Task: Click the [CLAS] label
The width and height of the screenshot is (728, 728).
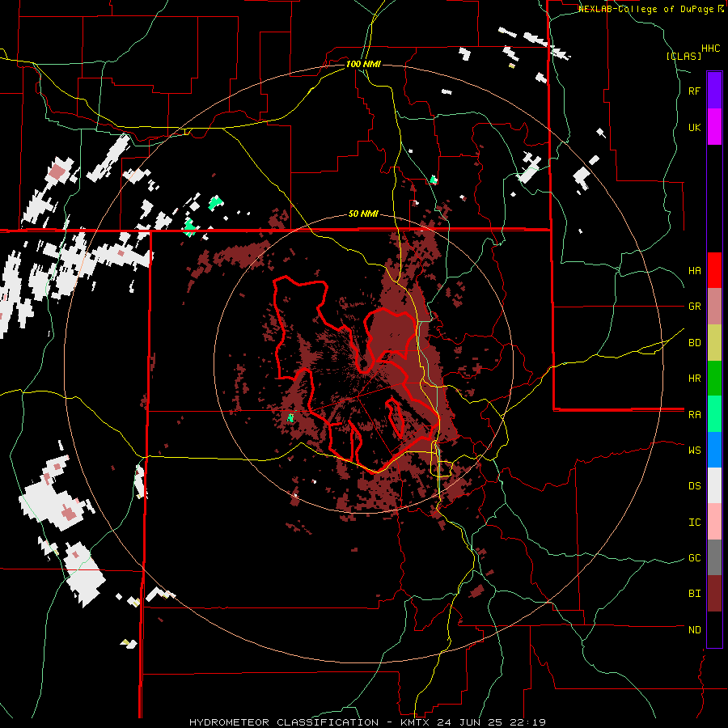Action: pyautogui.click(x=684, y=56)
